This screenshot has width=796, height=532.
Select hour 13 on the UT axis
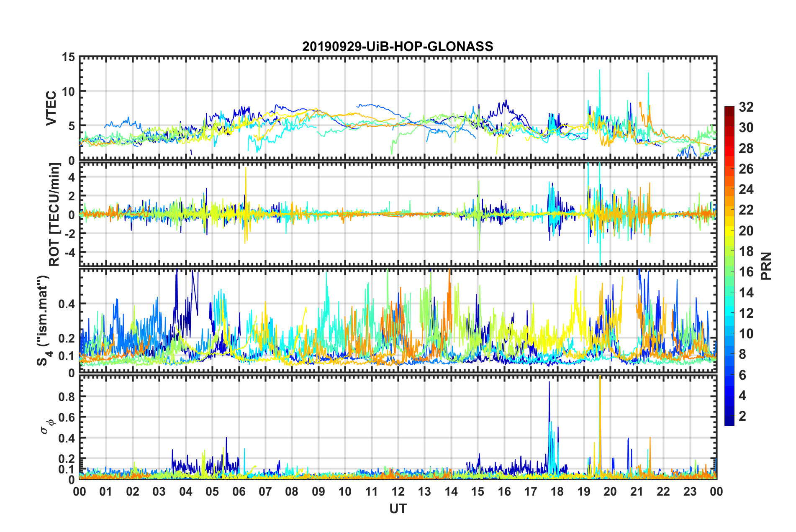pyautogui.click(x=424, y=491)
